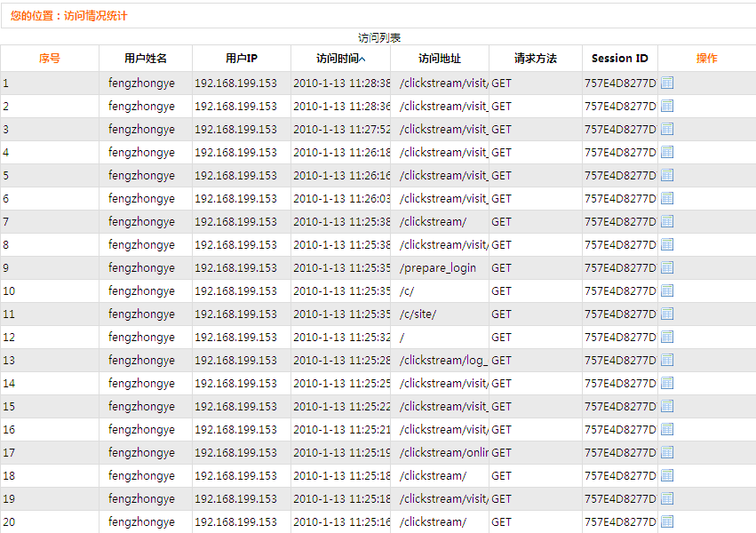Open the details icon for row 20
The height and width of the screenshot is (533, 756).
point(667,521)
